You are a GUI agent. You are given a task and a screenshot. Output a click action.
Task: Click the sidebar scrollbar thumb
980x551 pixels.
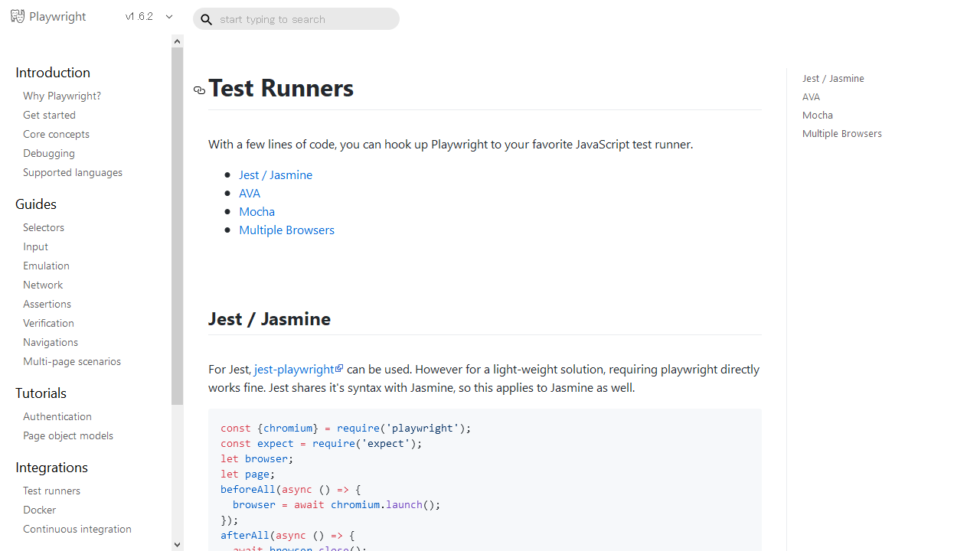point(178,226)
